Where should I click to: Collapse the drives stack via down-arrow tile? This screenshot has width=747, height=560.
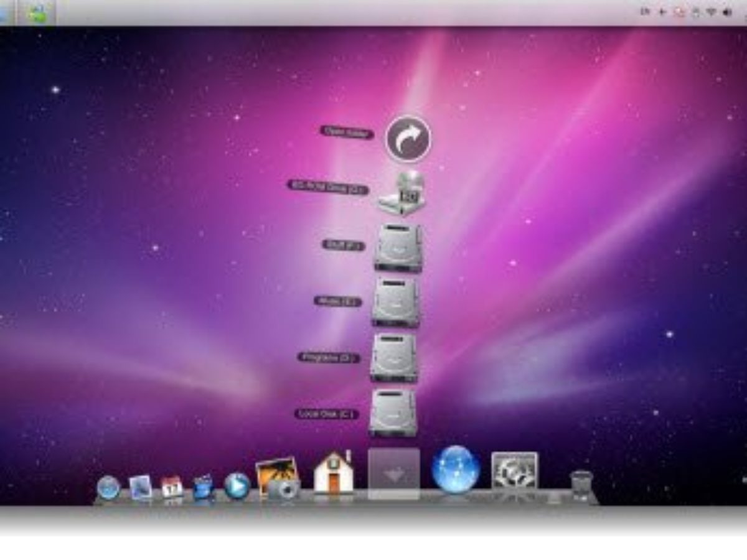click(393, 474)
